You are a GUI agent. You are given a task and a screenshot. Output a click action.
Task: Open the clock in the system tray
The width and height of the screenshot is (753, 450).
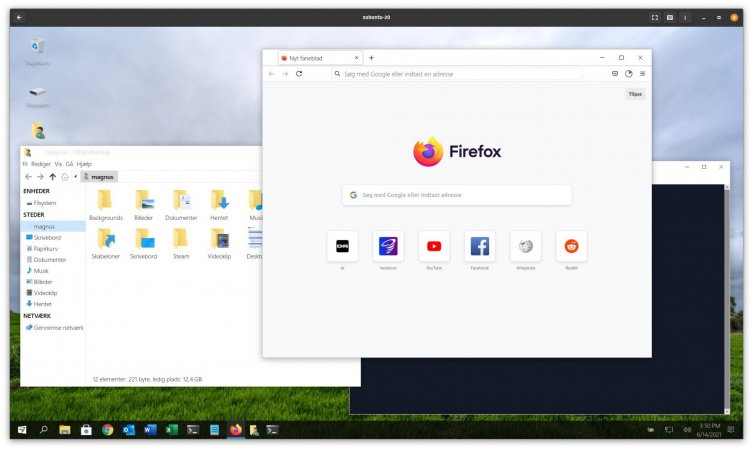click(x=709, y=430)
